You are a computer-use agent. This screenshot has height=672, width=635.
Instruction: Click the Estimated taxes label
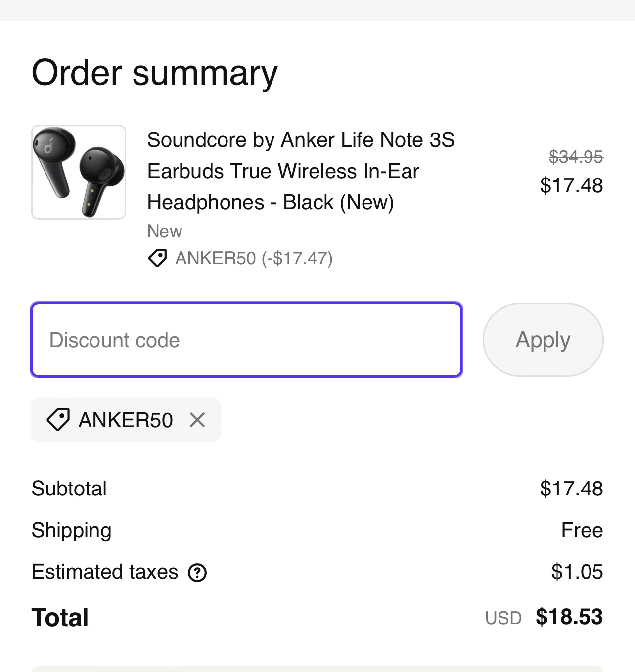point(105,572)
